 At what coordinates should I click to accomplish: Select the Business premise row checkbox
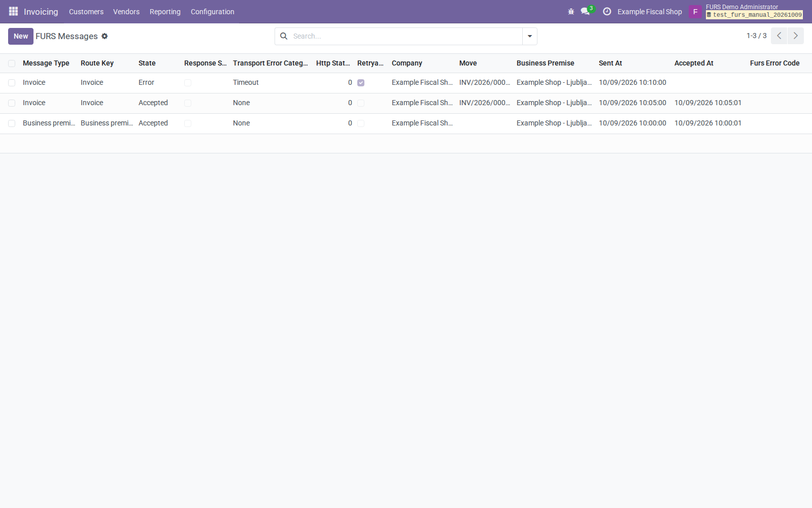pyautogui.click(x=12, y=123)
